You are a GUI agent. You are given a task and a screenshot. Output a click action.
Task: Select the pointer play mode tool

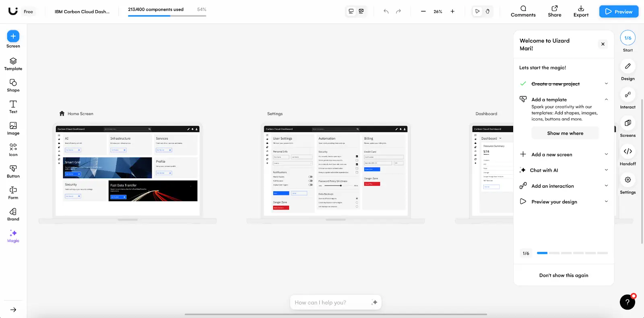point(477,11)
